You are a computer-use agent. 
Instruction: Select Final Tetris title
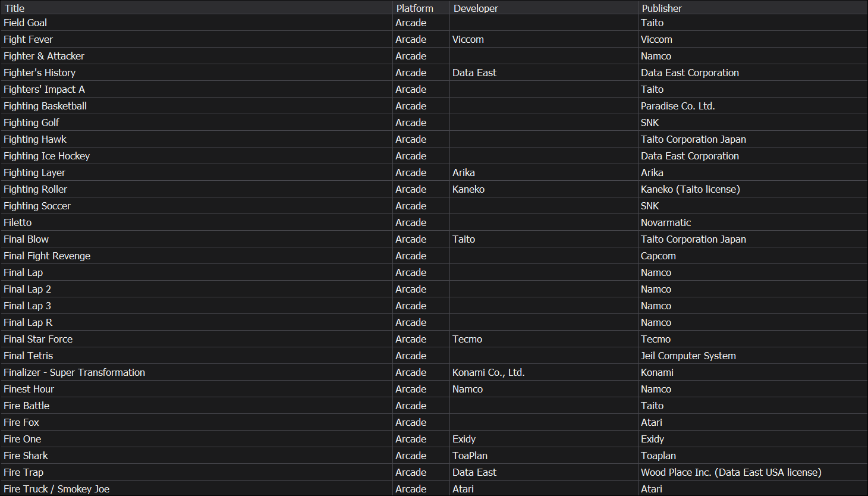pos(28,356)
